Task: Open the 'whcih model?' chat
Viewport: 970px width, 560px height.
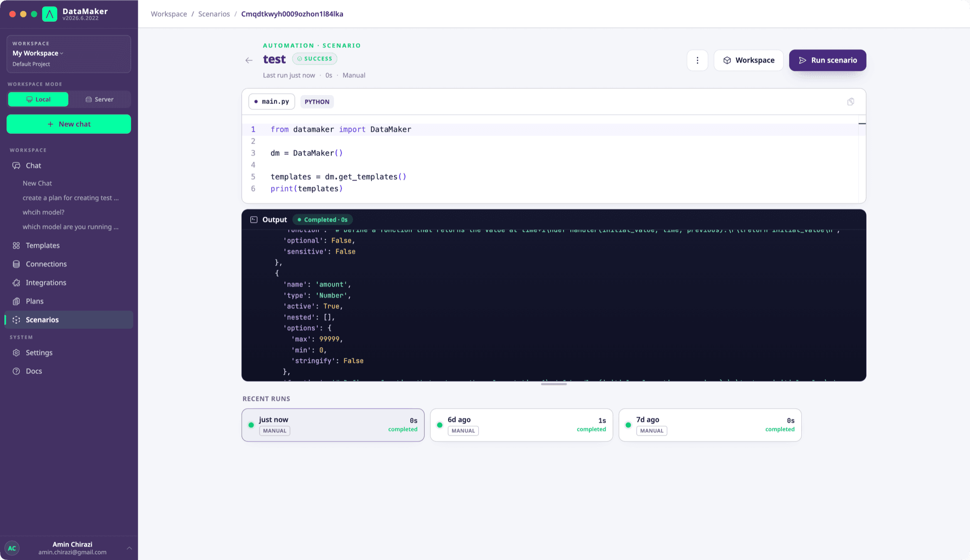Action: (x=44, y=212)
